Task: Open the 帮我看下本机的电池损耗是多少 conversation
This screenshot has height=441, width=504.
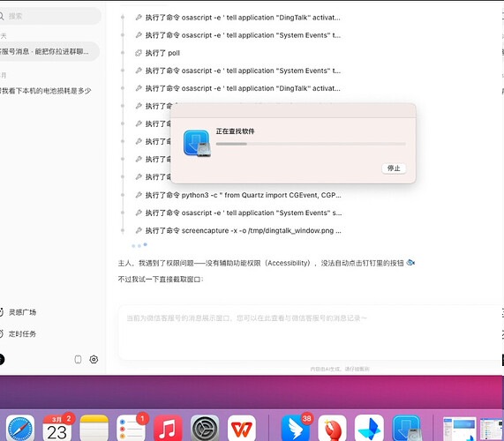Action: coord(46,91)
